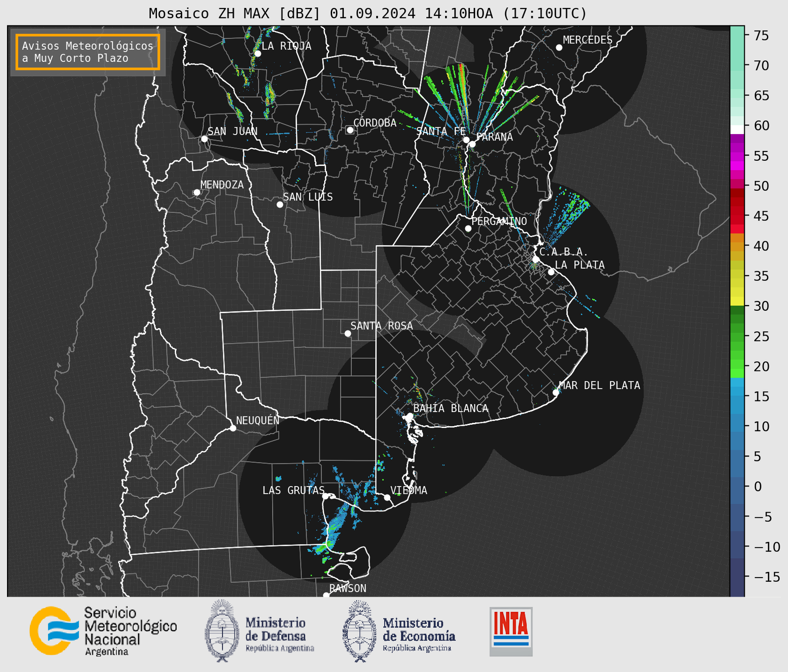Click the Ministerio de Defensa text
Image resolution: width=788 pixels, height=672 pixels.
tap(280, 634)
